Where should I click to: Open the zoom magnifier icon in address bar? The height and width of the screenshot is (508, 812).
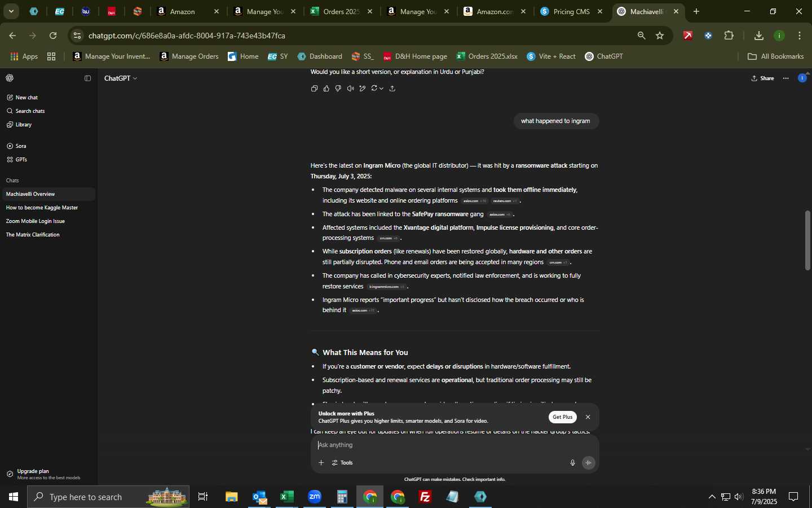pos(642,36)
